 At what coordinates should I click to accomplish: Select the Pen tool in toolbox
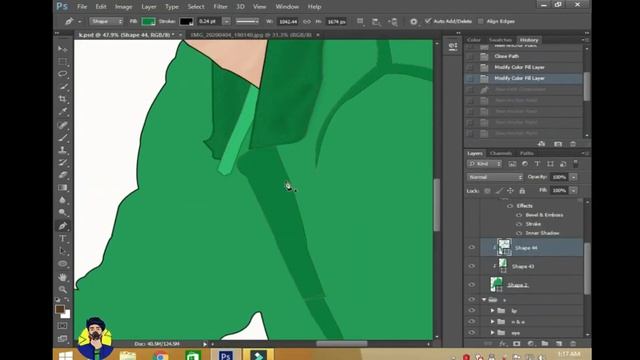[62, 226]
